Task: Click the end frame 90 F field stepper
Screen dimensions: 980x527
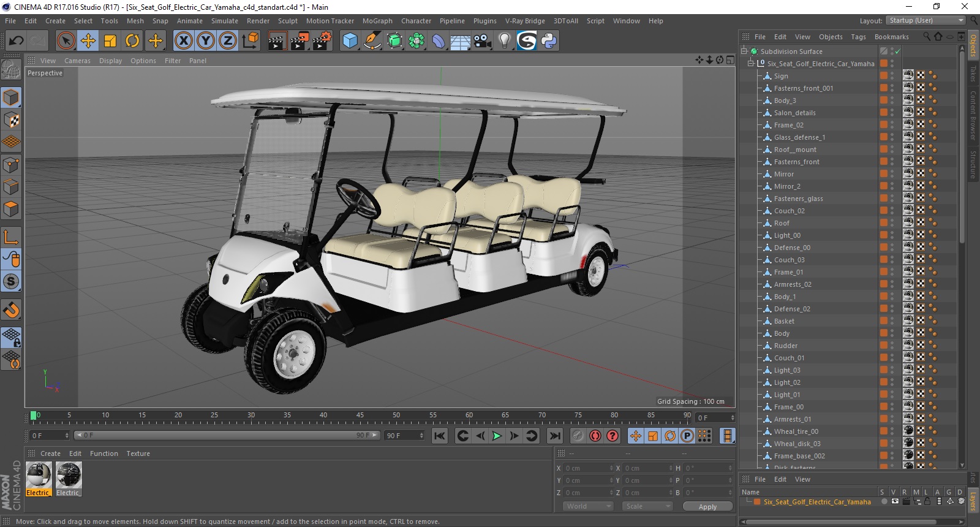Action: 421,436
